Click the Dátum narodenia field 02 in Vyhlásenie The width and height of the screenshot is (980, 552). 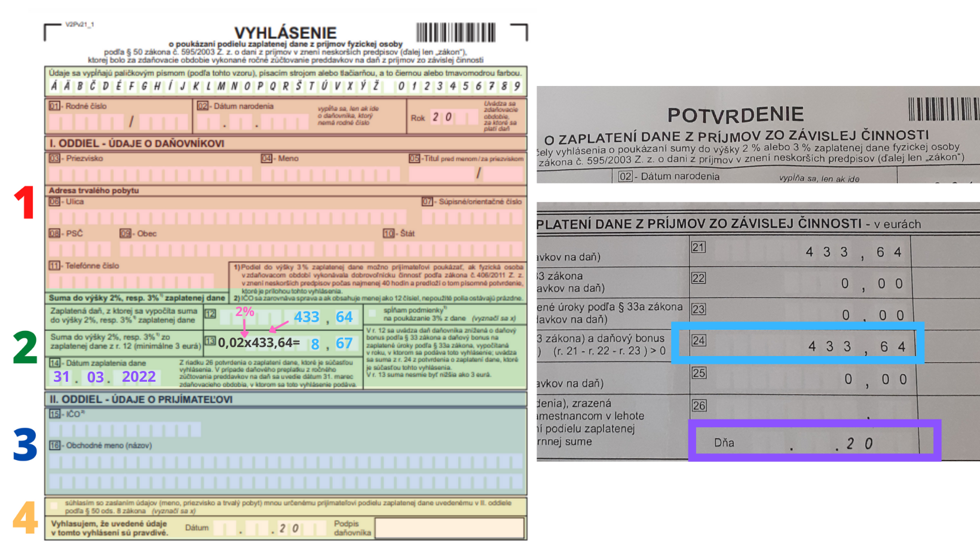pyautogui.click(x=252, y=122)
